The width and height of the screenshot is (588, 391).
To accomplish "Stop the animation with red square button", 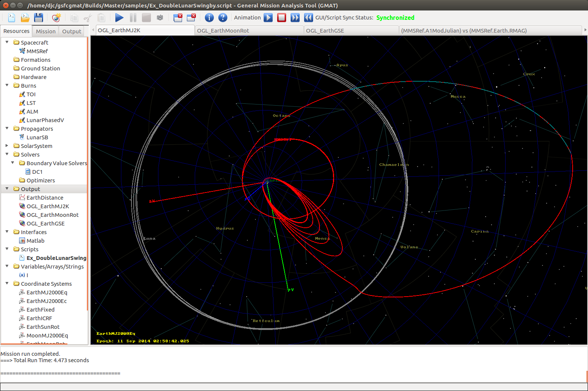I will (x=282, y=18).
